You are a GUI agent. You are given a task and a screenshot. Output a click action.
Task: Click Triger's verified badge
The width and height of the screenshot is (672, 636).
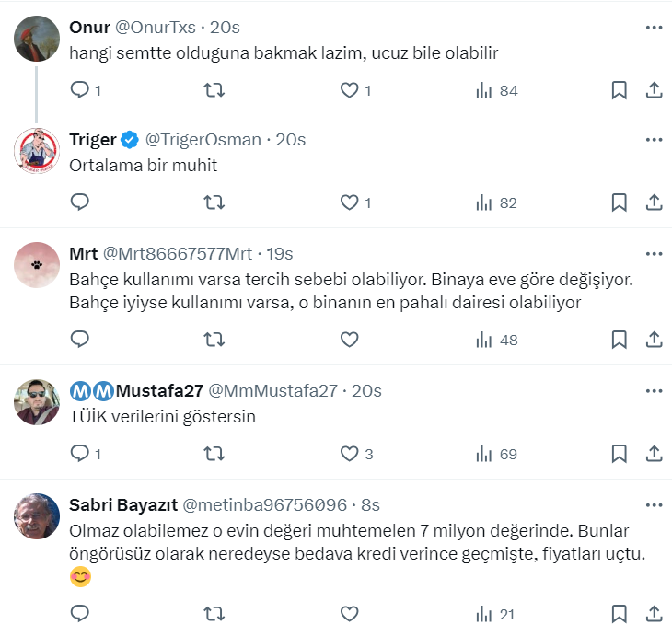(130, 140)
